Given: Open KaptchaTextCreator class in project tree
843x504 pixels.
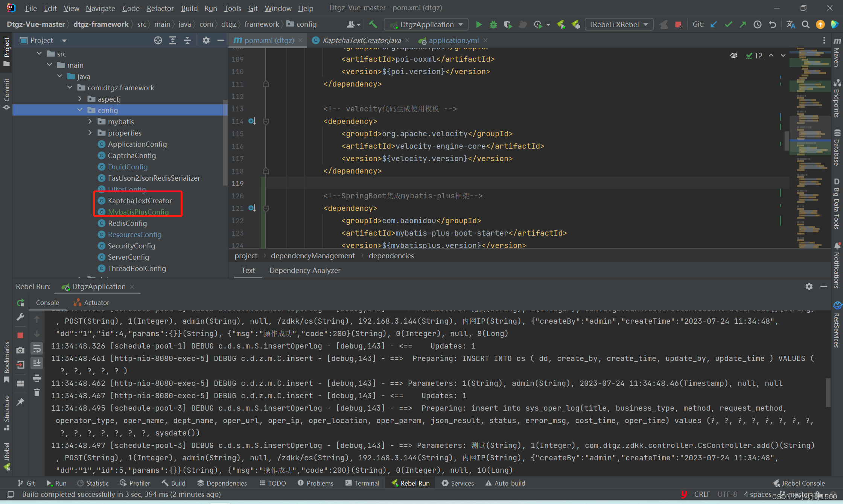Looking at the screenshot, I should click(x=140, y=201).
